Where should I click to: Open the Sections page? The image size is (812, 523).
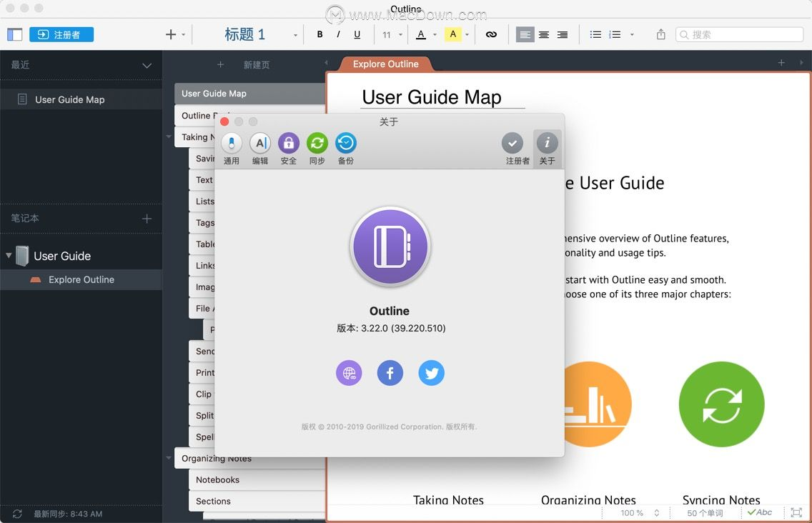click(x=257, y=502)
